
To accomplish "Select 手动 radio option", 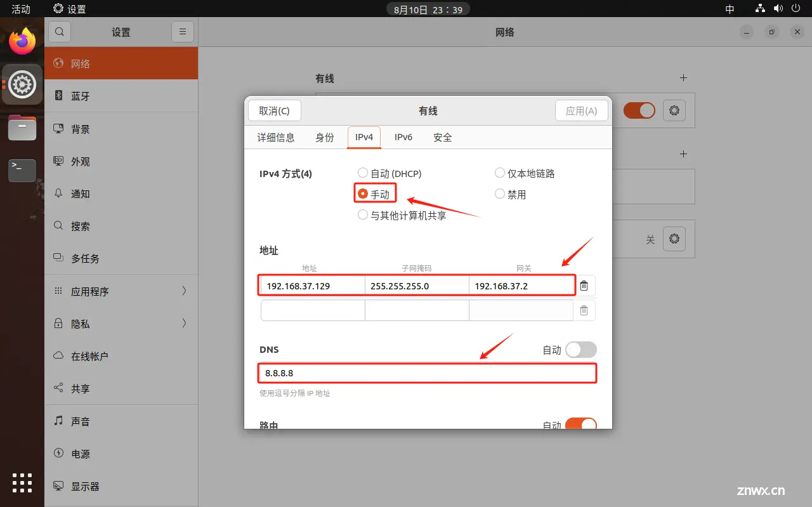I will coord(363,194).
